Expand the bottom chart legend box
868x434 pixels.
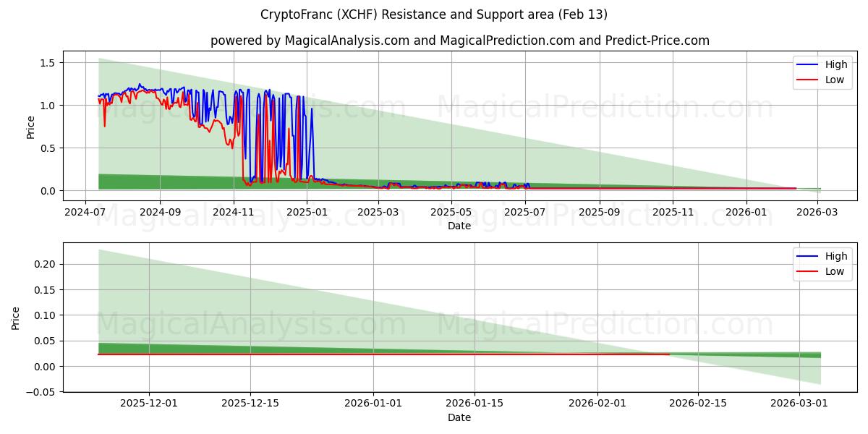(821, 264)
